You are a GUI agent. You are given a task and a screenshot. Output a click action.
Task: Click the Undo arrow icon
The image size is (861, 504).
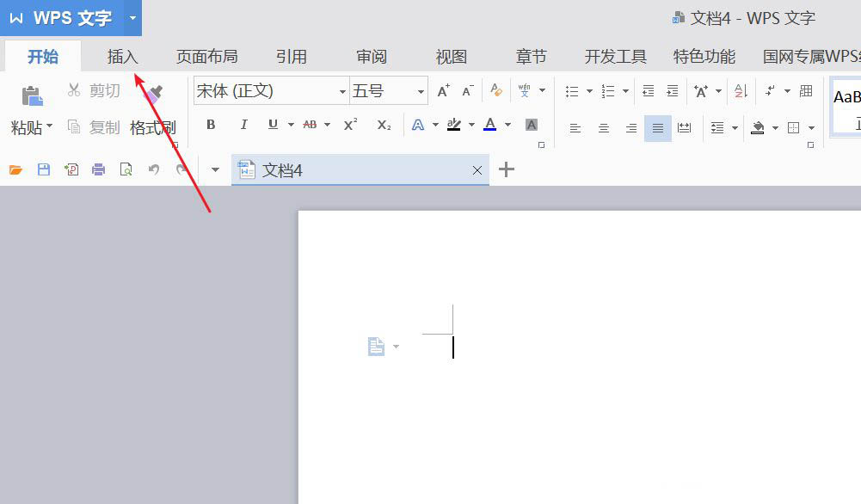coord(153,169)
